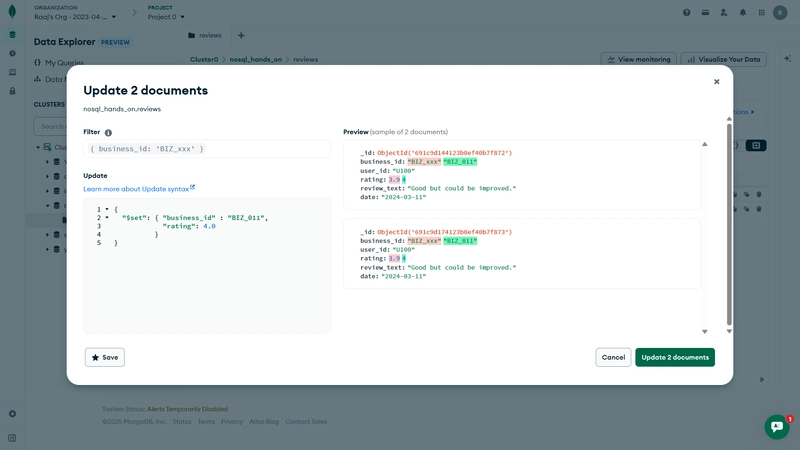Open the apps grid icon
The width and height of the screenshot is (800, 450).
[x=761, y=13]
